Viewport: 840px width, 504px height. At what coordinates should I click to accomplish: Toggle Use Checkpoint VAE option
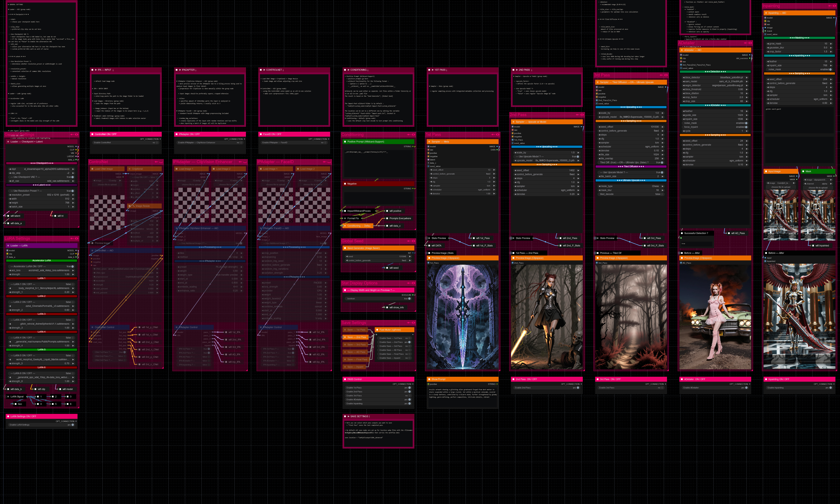[72, 177]
